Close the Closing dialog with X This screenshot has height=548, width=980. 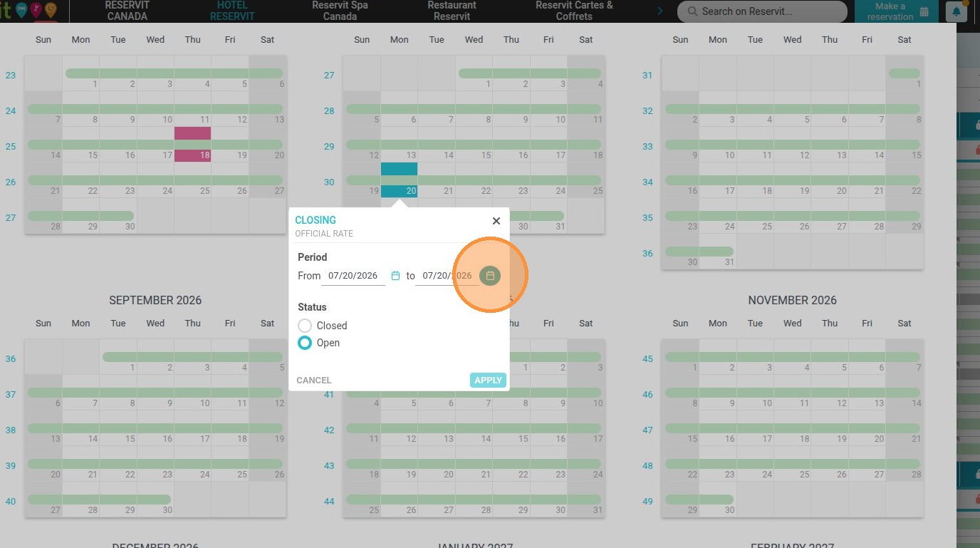coord(496,221)
